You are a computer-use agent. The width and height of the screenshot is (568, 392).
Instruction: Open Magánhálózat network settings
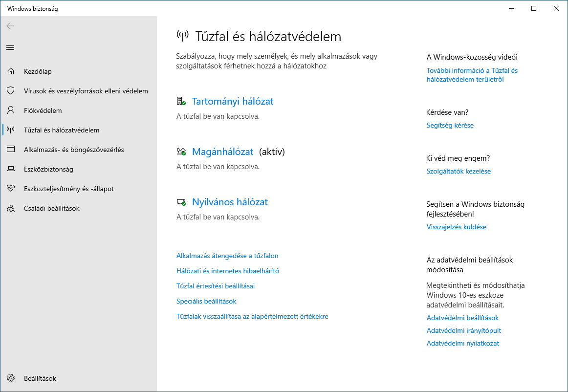(222, 152)
